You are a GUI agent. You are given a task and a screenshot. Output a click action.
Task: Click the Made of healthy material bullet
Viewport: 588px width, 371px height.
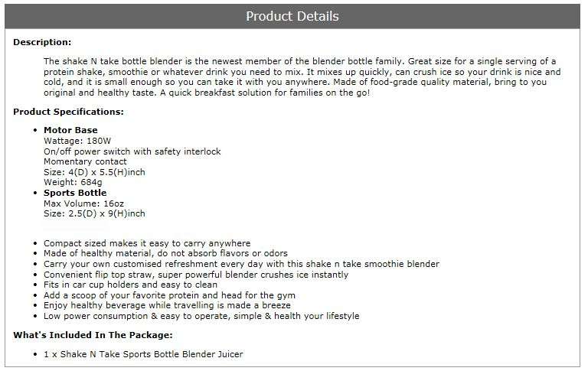click(165, 253)
